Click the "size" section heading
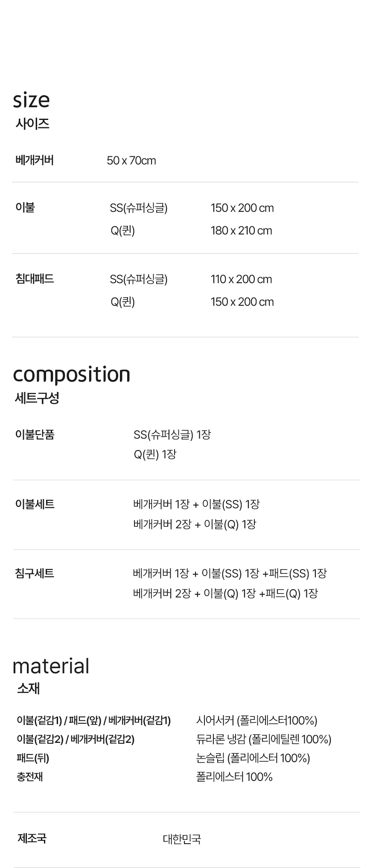Viewport: 367px width, 868px height. (x=31, y=100)
